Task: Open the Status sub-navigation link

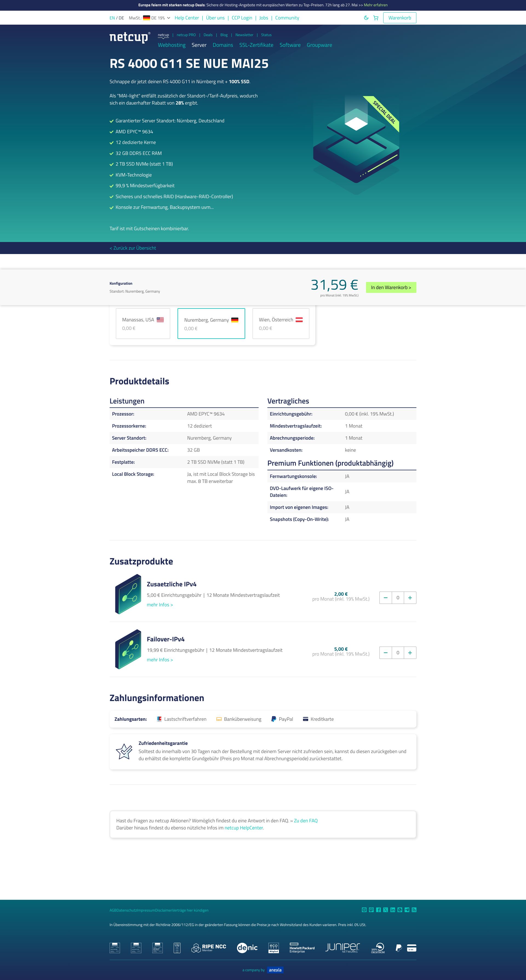Action: pos(266,35)
